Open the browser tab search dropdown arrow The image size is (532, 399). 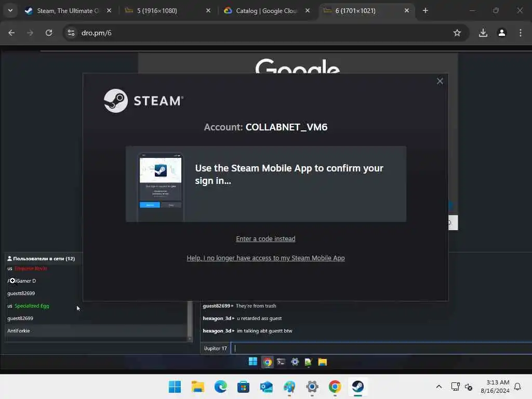point(10,10)
